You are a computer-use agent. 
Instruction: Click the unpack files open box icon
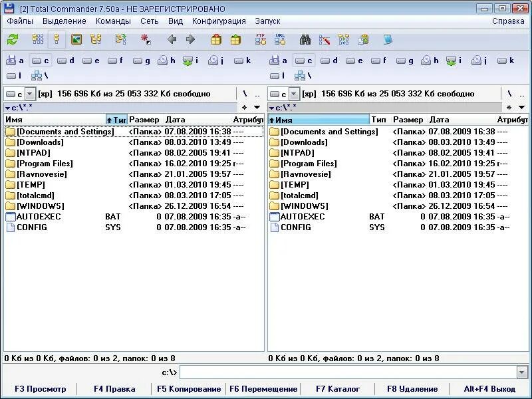[235, 40]
